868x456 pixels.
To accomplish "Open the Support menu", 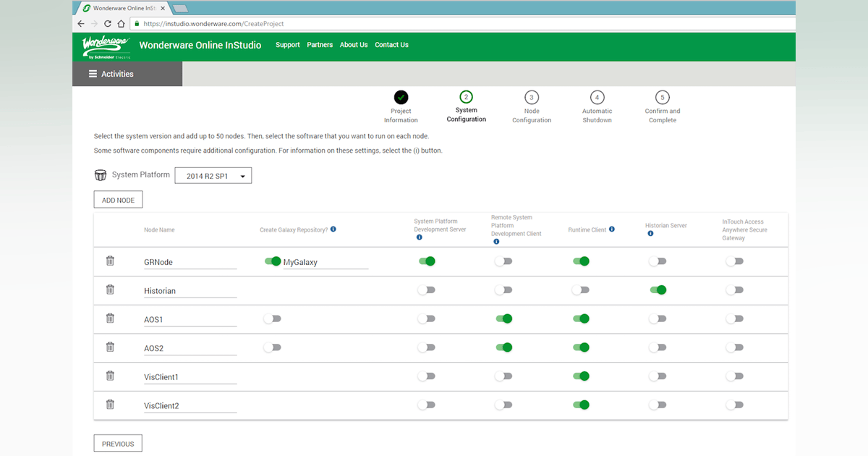I will point(287,45).
